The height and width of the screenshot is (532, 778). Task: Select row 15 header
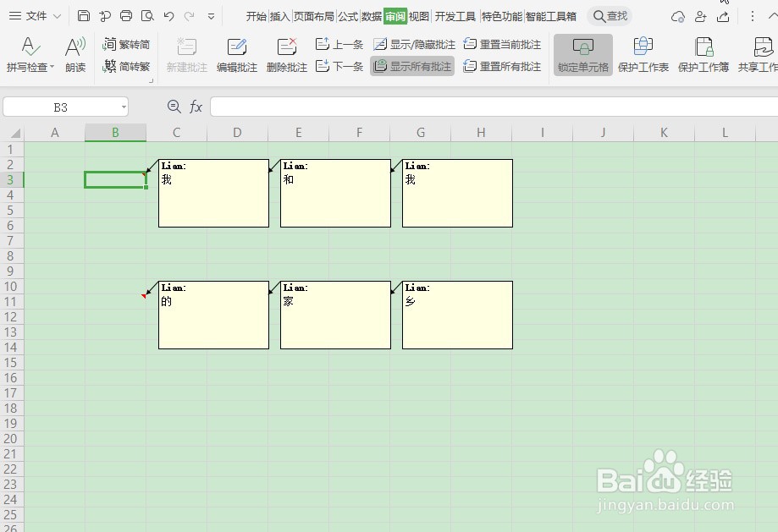click(x=11, y=363)
